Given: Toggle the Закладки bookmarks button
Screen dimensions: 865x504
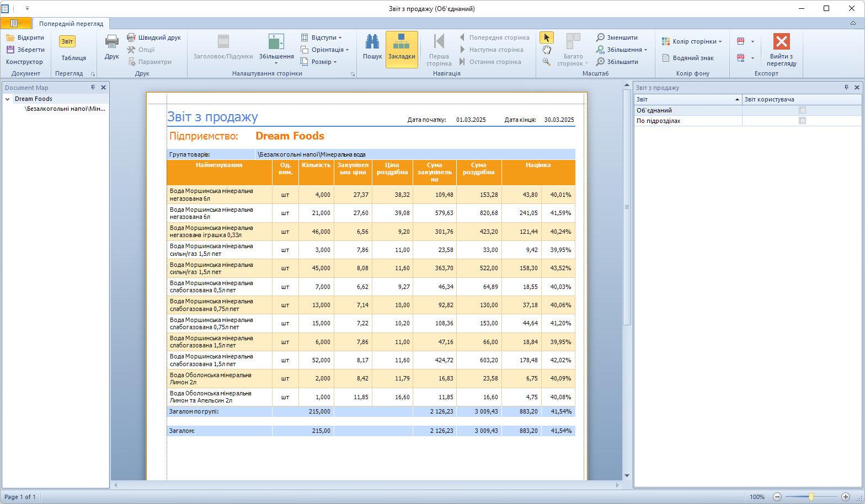Looking at the screenshot, I should point(402,49).
